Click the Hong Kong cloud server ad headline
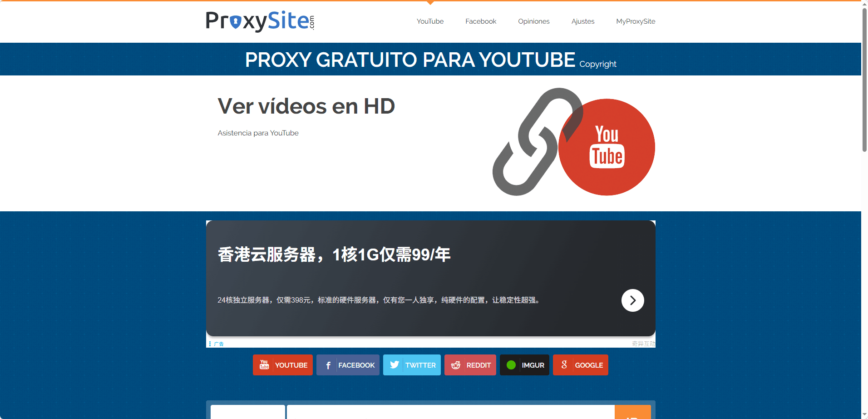This screenshot has width=868, height=419. coord(334,254)
